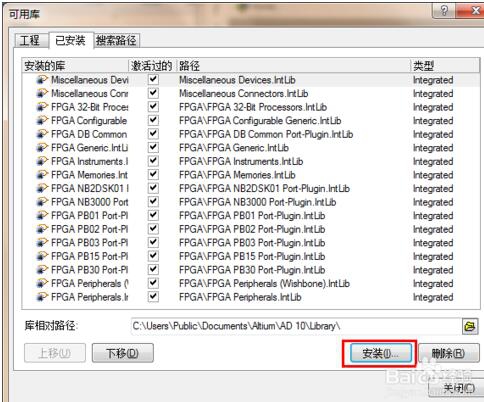Click the icon beside FPGA PB01 library
Screen dimensions: 484x402
coord(42,216)
